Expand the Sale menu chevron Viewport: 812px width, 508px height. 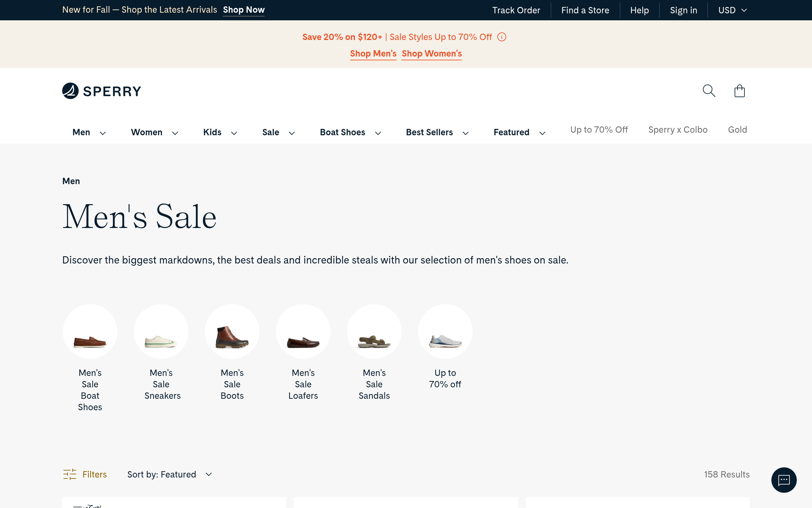coord(291,133)
